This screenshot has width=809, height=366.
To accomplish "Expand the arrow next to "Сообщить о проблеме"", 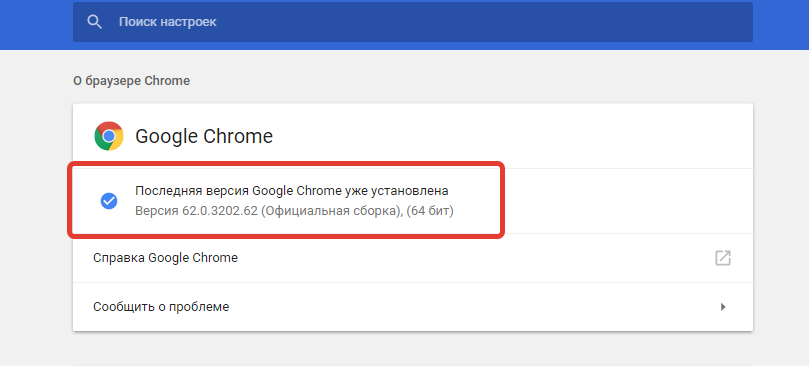I will click(x=723, y=307).
